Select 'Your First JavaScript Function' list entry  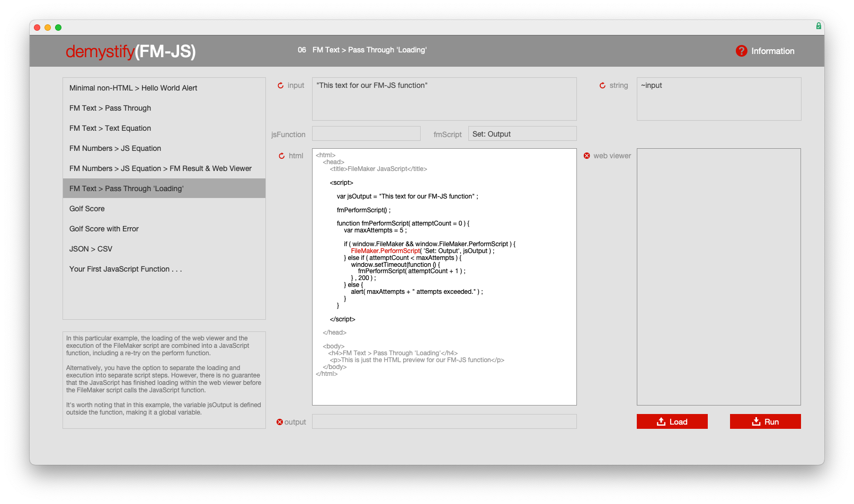pyautogui.click(x=126, y=269)
